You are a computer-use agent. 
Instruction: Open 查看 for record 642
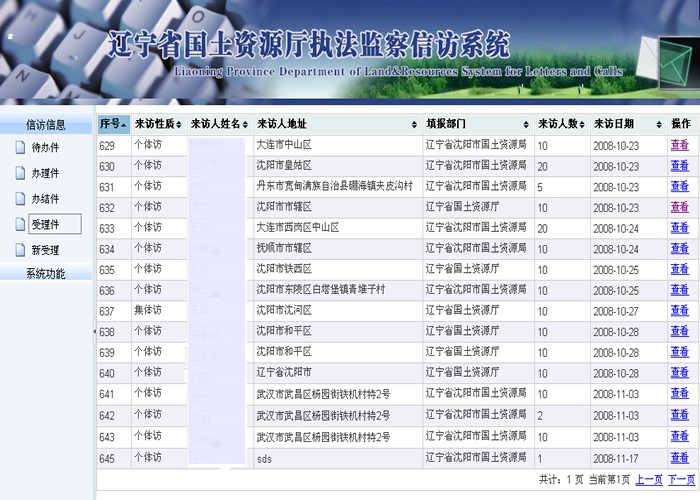(x=679, y=415)
